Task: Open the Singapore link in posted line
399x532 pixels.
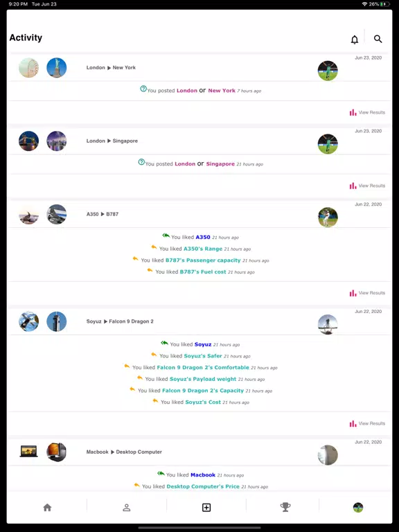Action: pyautogui.click(x=220, y=164)
